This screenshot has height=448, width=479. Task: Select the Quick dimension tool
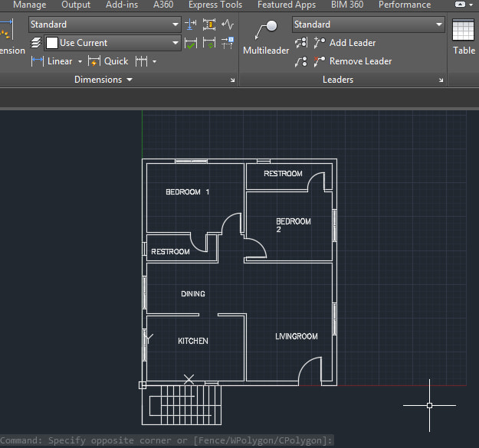(x=108, y=61)
